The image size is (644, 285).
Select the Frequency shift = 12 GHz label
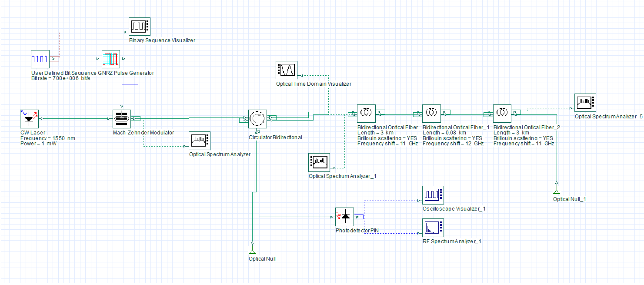point(452,143)
